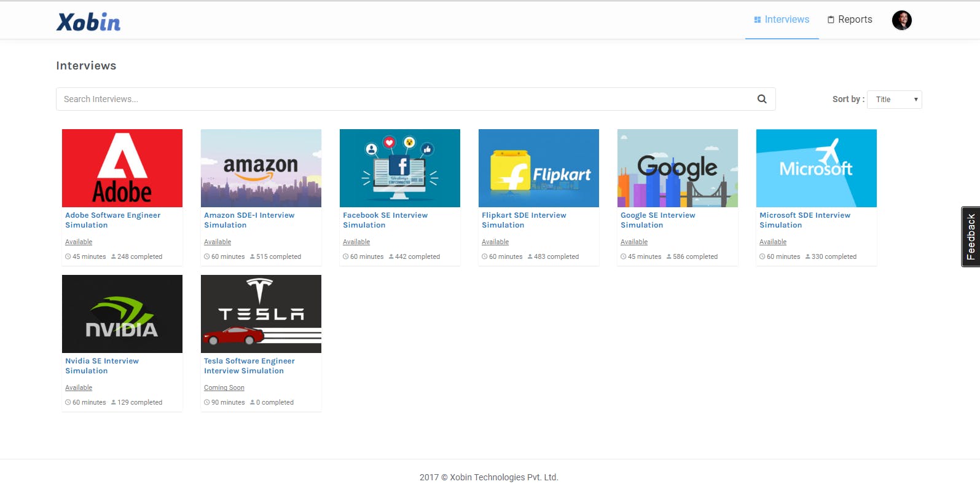Open Tesla Software Engineer Interview Simulation link
This screenshot has width=980, height=484.
(x=249, y=366)
